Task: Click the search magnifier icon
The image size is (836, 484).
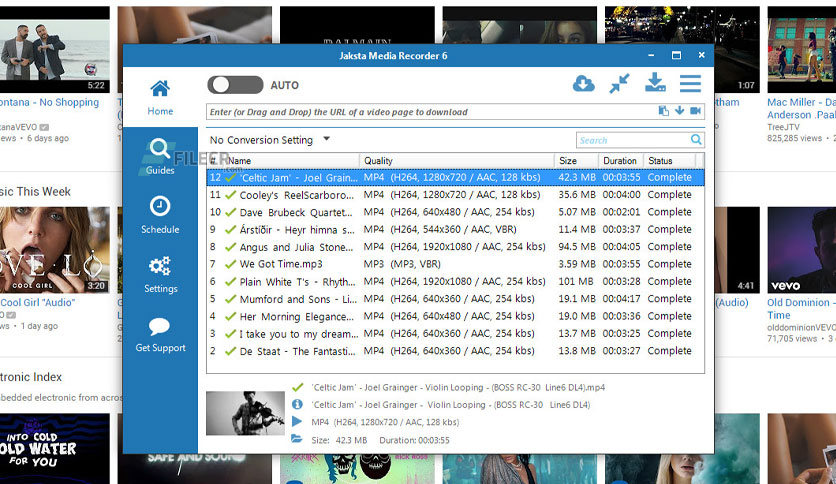Action: pos(696,140)
